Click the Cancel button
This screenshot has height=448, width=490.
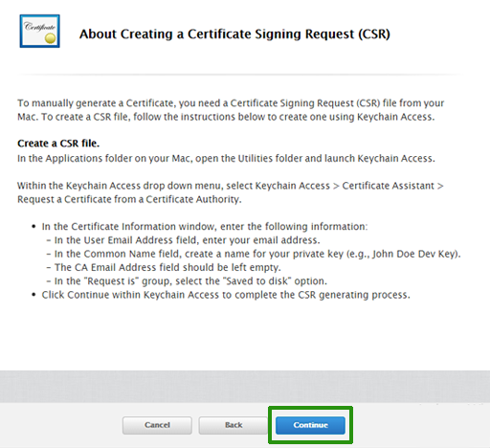click(x=157, y=425)
